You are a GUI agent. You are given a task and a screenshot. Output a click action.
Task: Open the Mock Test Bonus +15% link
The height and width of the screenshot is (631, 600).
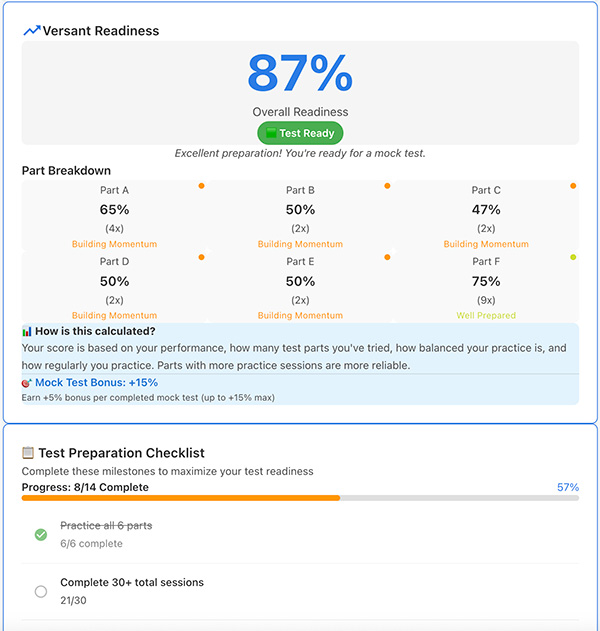point(96,382)
